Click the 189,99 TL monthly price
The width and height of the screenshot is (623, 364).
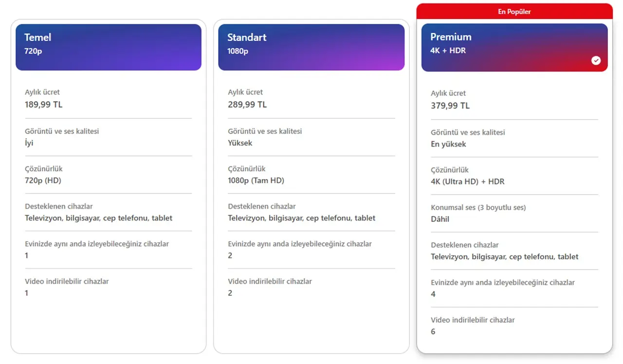pyautogui.click(x=44, y=105)
